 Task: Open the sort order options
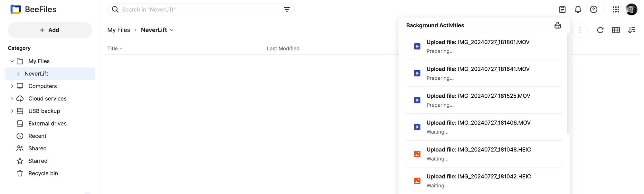(631, 30)
